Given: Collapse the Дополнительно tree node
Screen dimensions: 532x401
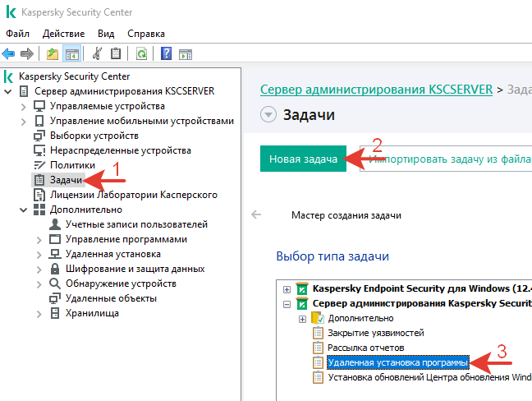Looking at the screenshot, I should [24, 210].
